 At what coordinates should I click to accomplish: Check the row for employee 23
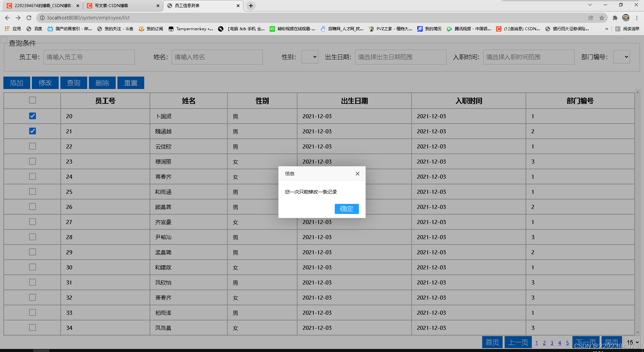coord(33,161)
